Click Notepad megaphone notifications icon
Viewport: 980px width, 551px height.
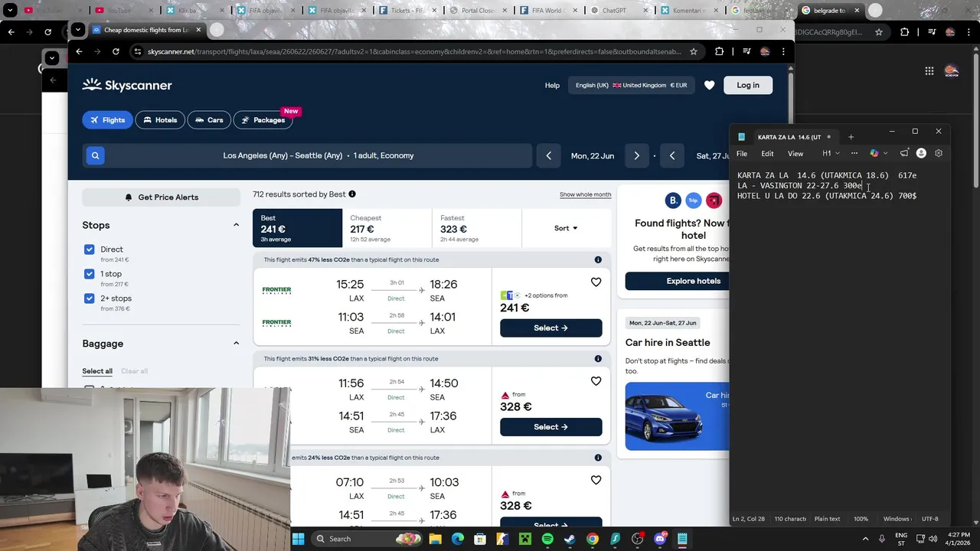click(904, 153)
